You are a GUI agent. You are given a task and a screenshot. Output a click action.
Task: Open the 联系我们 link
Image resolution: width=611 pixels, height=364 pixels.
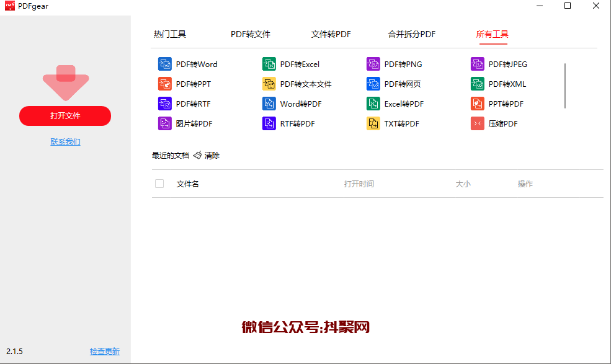click(x=66, y=142)
